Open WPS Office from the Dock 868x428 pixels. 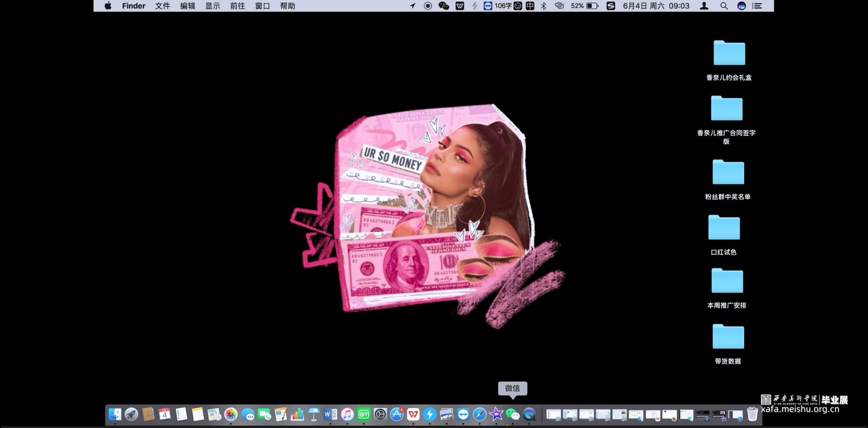pyautogui.click(x=413, y=414)
